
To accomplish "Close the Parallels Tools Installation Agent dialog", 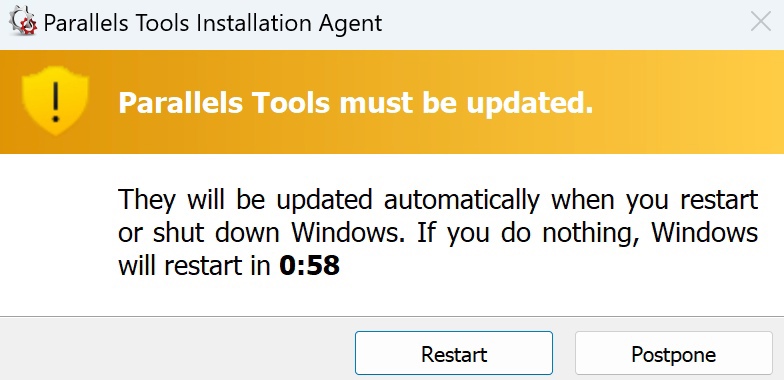I will click(x=760, y=22).
